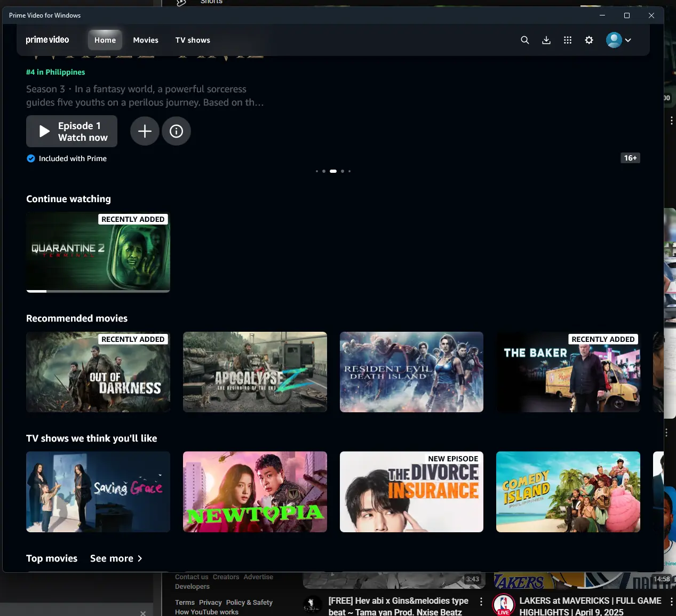
Task: Click Recommended movies heading
Action: point(77,318)
